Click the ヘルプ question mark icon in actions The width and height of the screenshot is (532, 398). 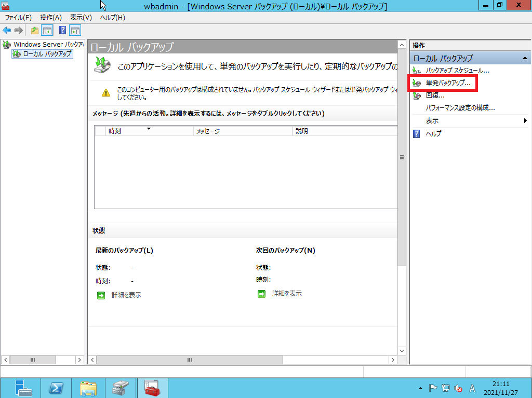[x=416, y=133]
